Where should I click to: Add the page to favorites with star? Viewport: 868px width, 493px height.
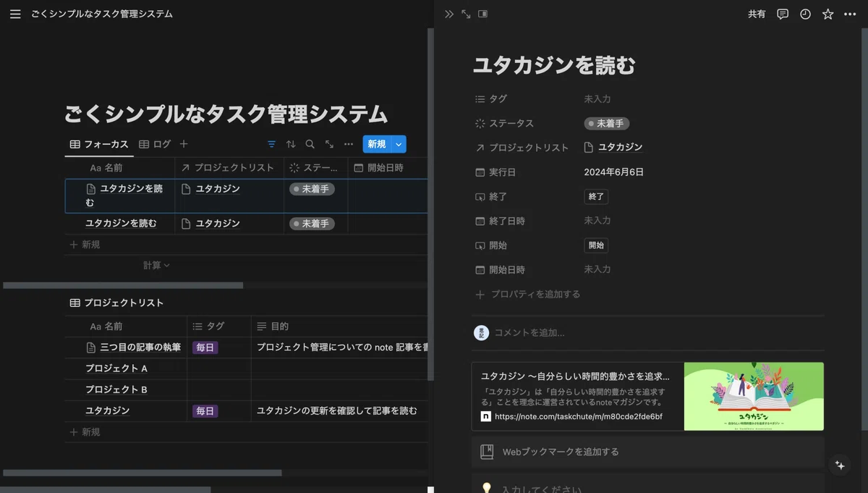pyautogui.click(x=827, y=14)
